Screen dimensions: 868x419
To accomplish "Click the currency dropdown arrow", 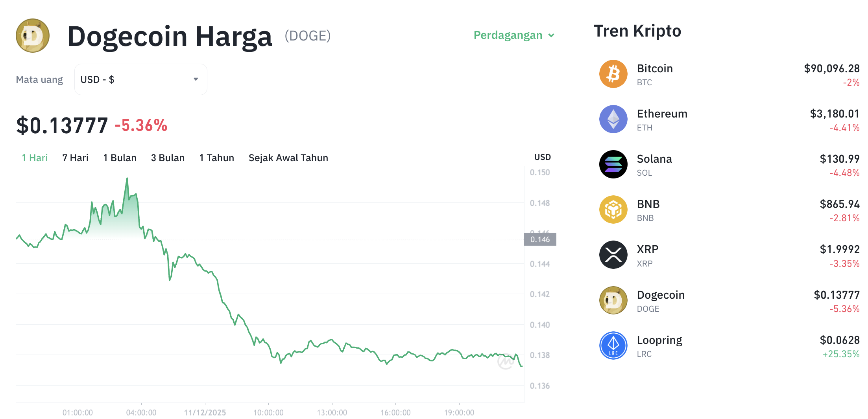I will 196,79.
